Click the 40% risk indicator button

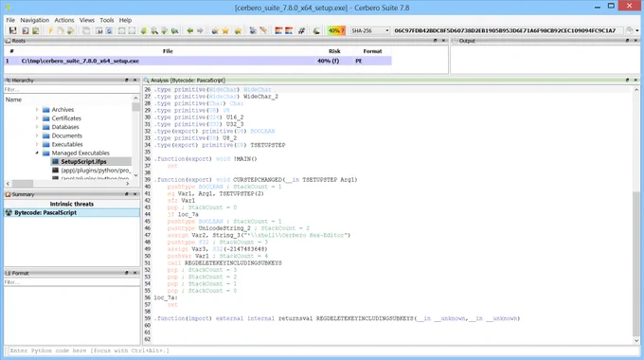[336, 30]
